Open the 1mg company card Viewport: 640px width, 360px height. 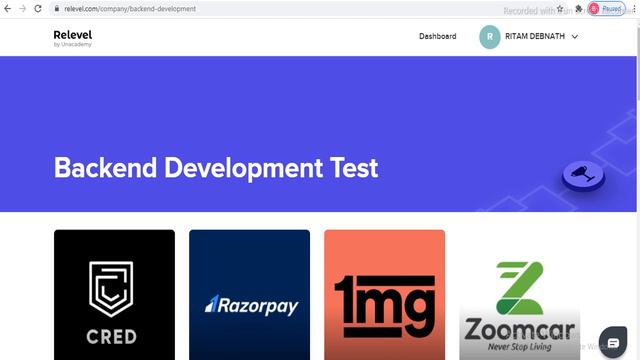click(x=384, y=295)
